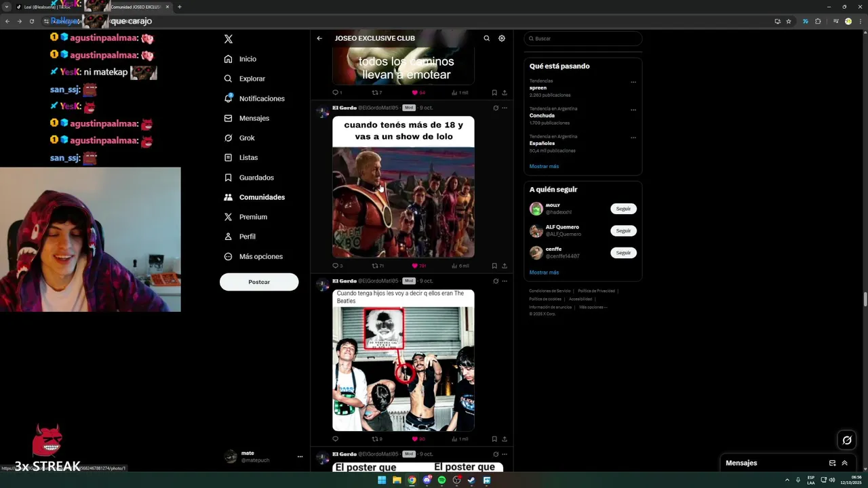Open Windows Start menu
The height and width of the screenshot is (488, 868).
click(382, 480)
